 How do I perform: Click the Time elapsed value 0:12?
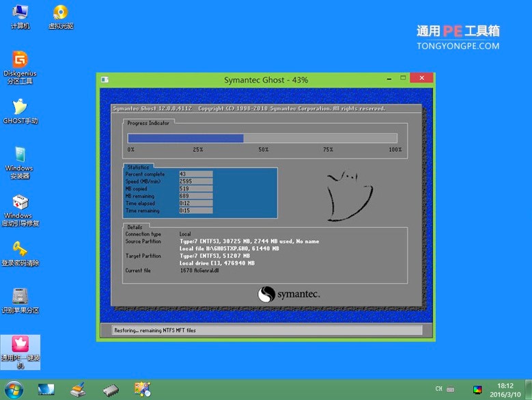(x=196, y=203)
